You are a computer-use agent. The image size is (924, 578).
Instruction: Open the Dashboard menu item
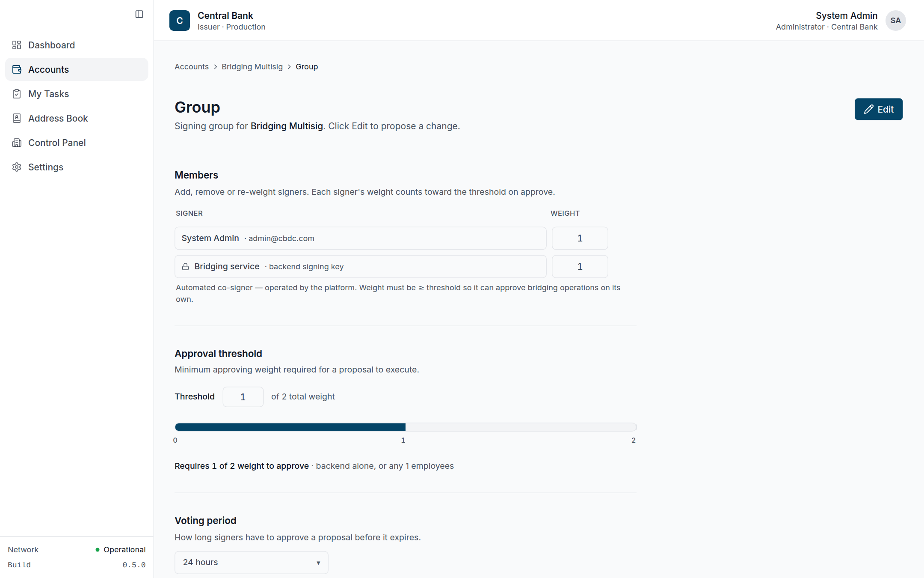click(77, 45)
